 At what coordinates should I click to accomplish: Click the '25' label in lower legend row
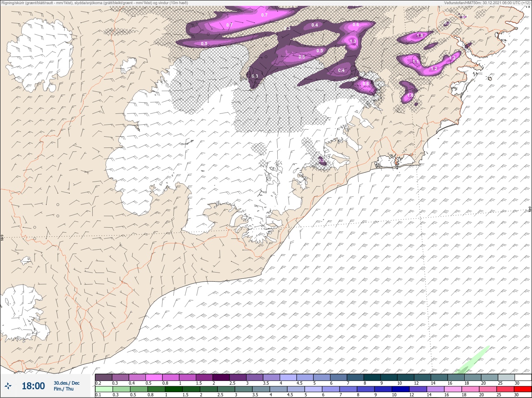point(499,395)
